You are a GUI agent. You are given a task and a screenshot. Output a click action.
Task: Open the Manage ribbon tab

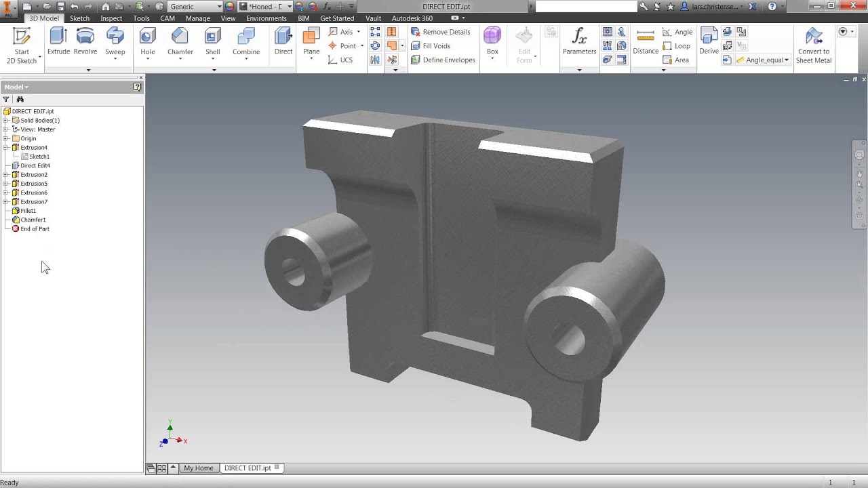point(198,18)
